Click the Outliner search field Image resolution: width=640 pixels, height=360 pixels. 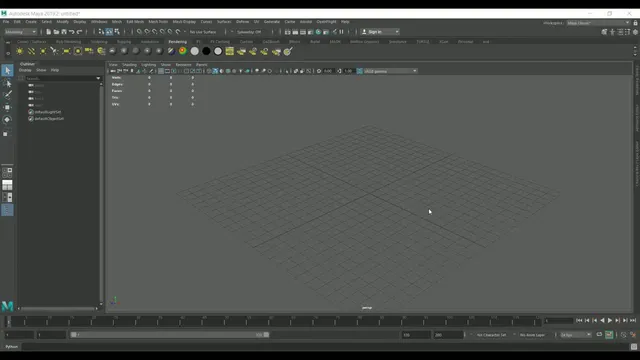(60, 78)
